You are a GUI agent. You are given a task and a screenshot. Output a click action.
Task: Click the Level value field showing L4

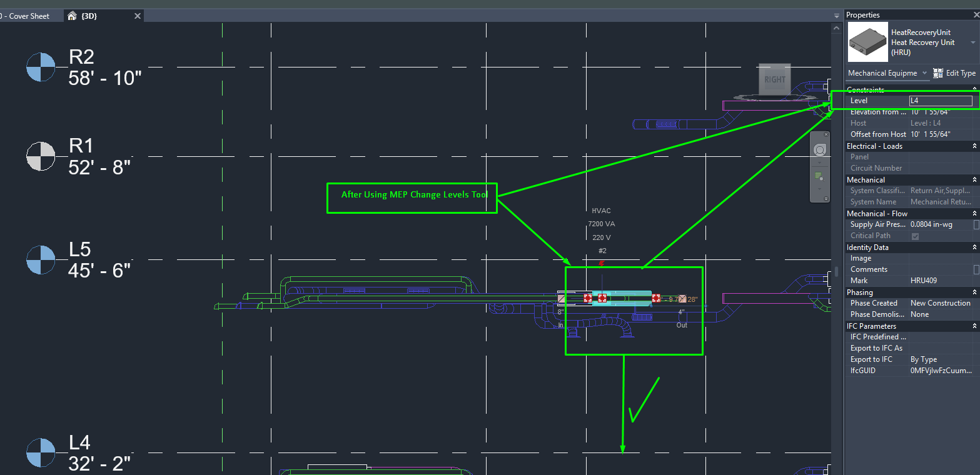[x=941, y=101]
